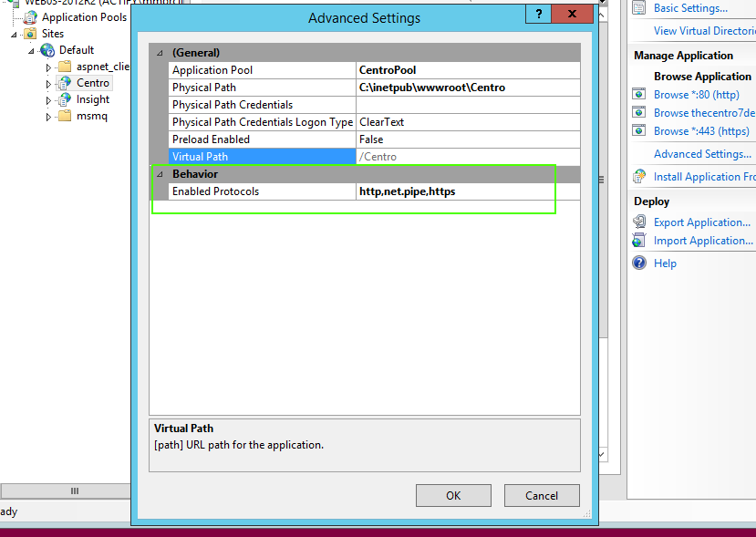Click the Centro application icon
This screenshot has height=537, width=756.
coord(65,83)
